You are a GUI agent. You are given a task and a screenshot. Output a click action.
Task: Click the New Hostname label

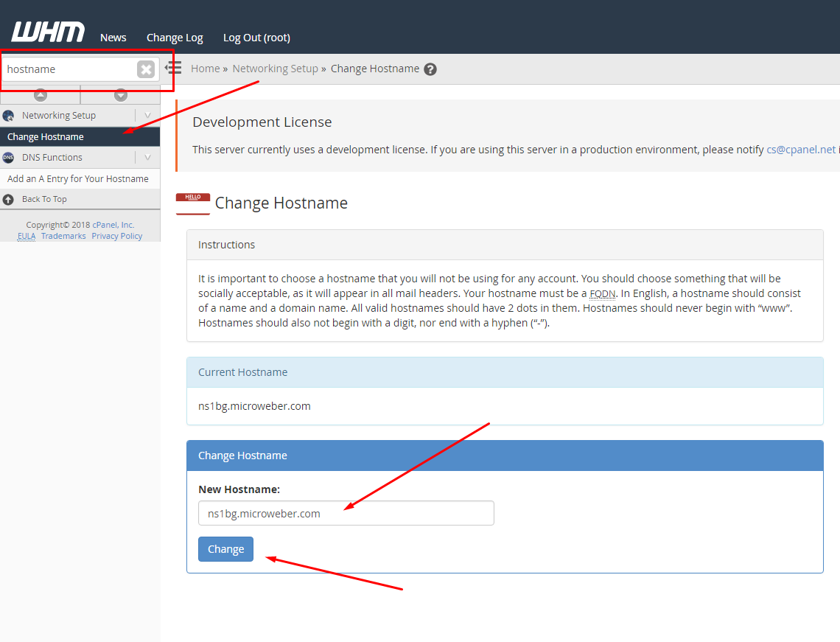pos(239,489)
